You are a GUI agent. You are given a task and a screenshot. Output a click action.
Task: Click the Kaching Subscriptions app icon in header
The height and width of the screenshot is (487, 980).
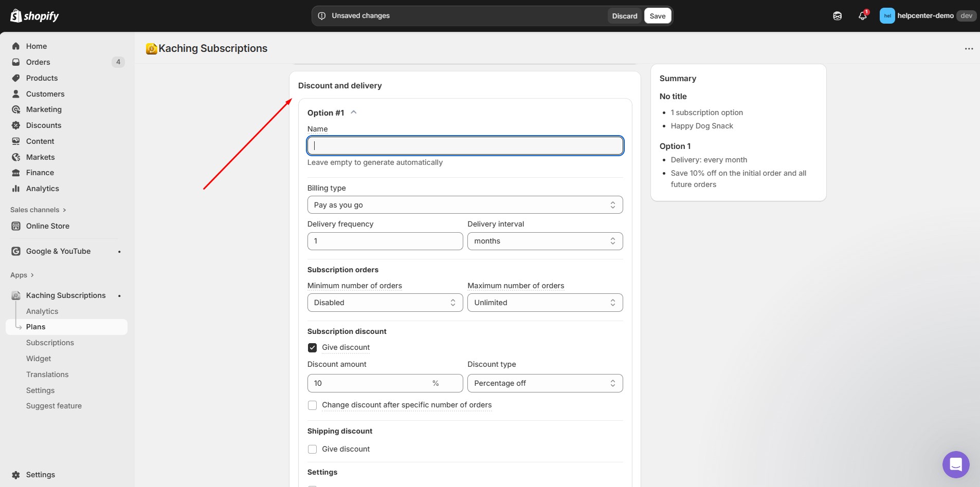(x=151, y=49)
